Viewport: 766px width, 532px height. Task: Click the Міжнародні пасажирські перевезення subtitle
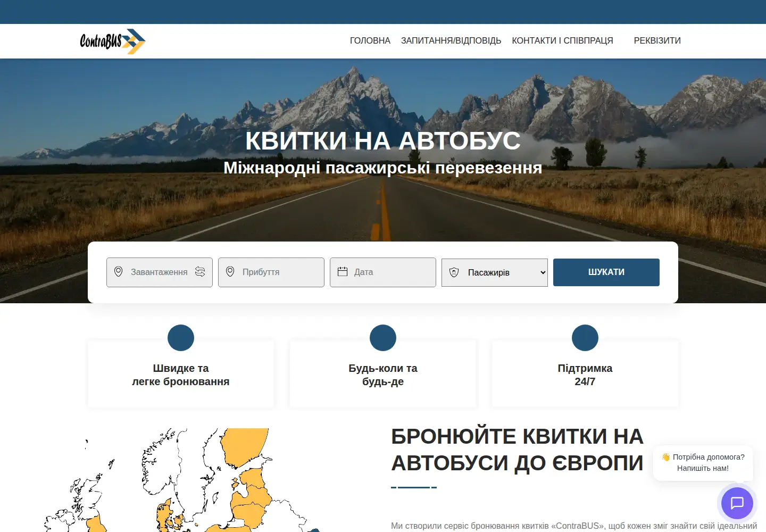pos(383,168)
